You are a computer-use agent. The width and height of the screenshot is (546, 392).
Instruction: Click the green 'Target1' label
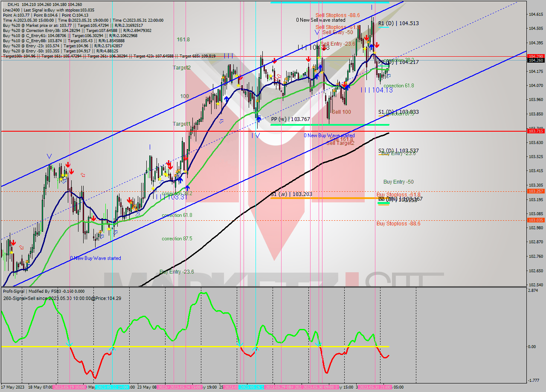point(182,124)
